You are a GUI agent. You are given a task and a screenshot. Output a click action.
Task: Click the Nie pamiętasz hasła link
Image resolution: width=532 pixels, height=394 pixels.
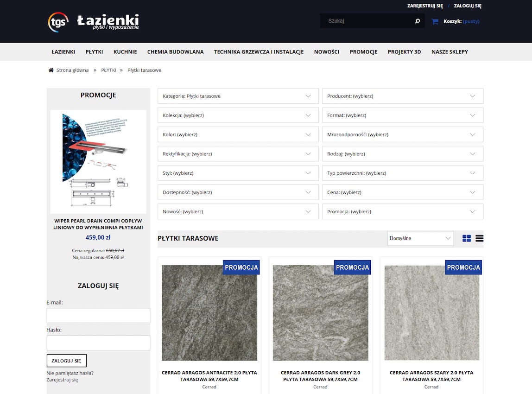click(x=70, y=373)
